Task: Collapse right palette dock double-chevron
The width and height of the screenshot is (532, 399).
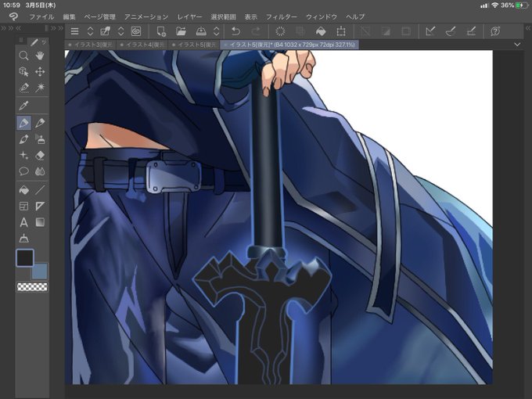Action: click(x=527, y=28)
